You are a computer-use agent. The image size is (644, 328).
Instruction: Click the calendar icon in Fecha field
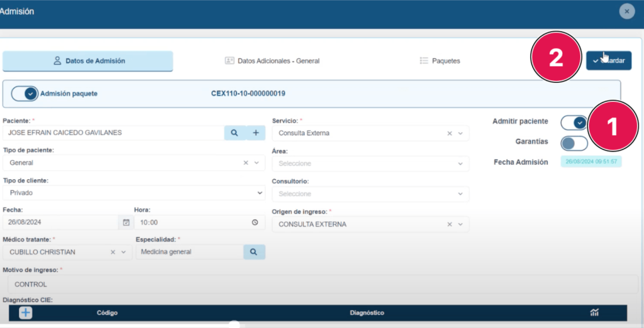click(x=126, y=222)
